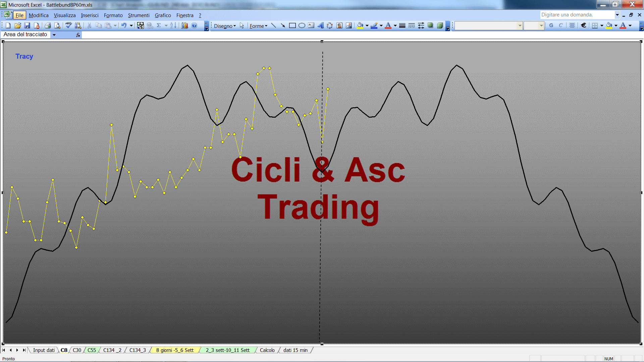This screenshot has height=362, width=644.
Task: Apply Shadow Style from Drawing toolbar
Action: click(x=430, y=25)
